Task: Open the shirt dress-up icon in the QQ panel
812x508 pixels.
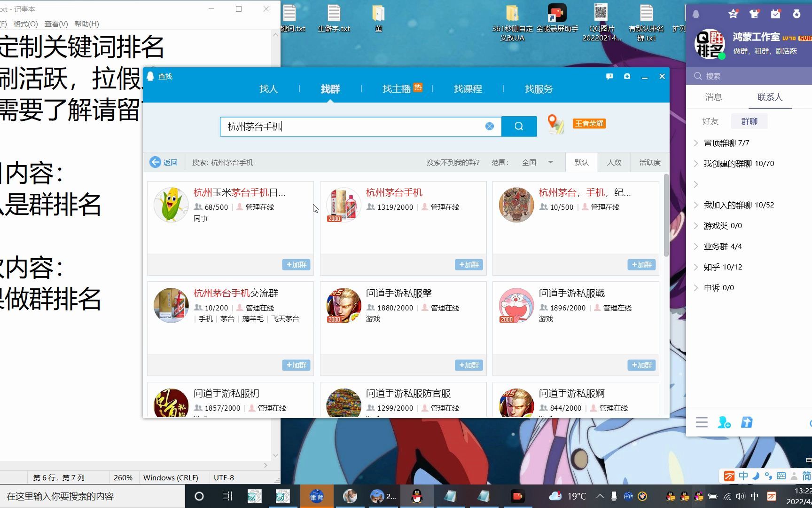Action: tap(754, 14)
